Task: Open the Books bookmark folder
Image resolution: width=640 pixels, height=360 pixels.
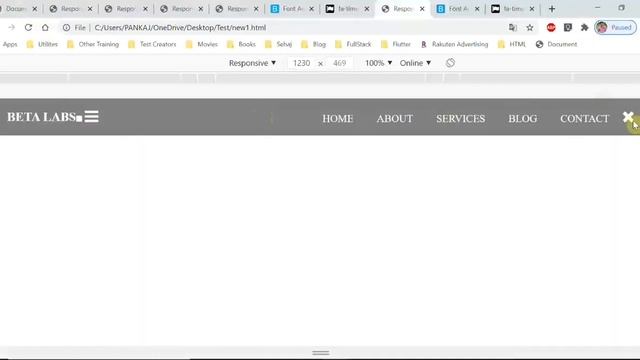Action: pyautogui.click(x=241, y=44)
